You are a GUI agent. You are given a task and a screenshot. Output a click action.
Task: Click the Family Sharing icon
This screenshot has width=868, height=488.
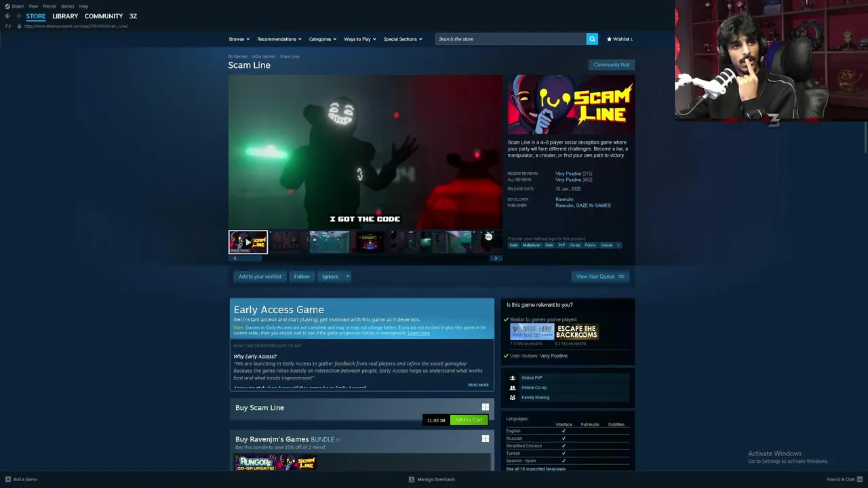[x=513, y=397]
